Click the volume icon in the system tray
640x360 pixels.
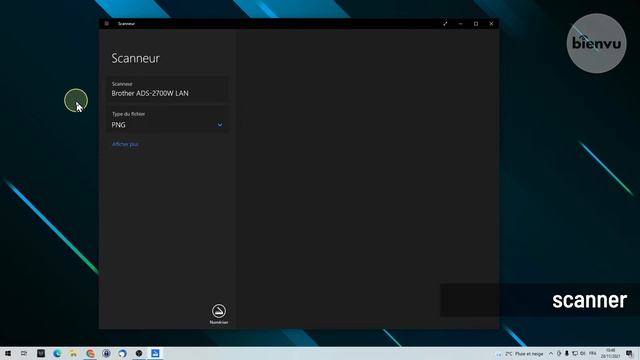[582, 353]
